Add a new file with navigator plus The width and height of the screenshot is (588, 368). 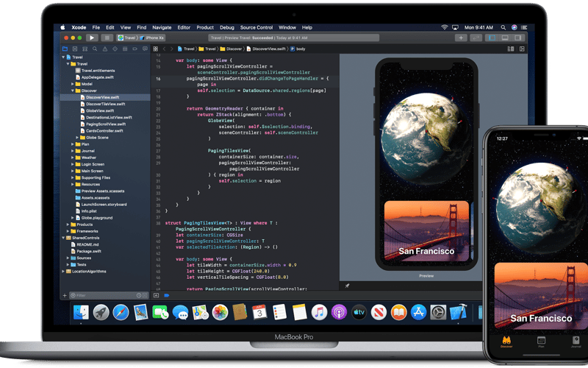(x=65, y=296)
